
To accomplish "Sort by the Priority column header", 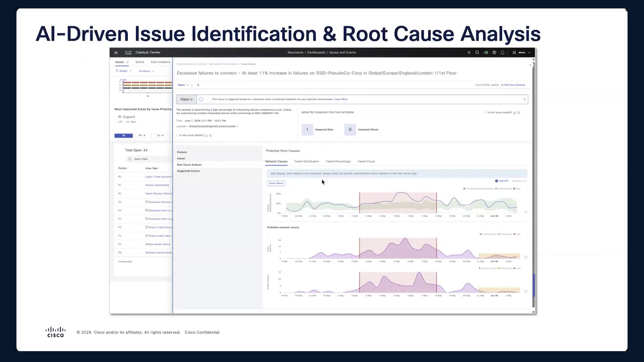I will click(x=123, y=168).
